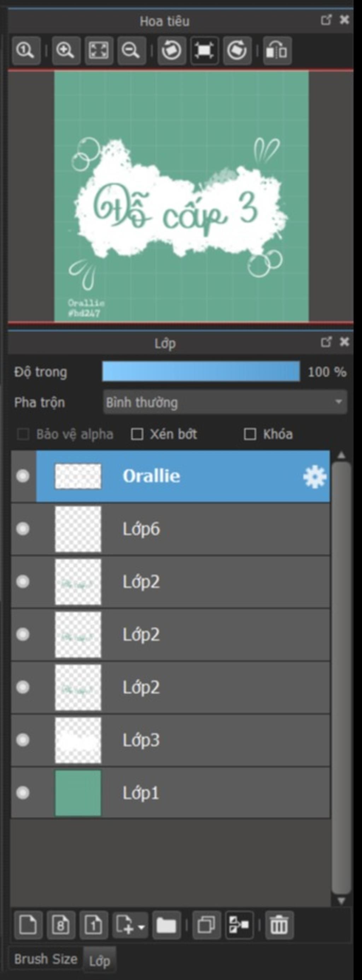Switch to the Brush Size tab
Image resolution: width=362 pixels, height=980 pixels.
tap(46, 959)
